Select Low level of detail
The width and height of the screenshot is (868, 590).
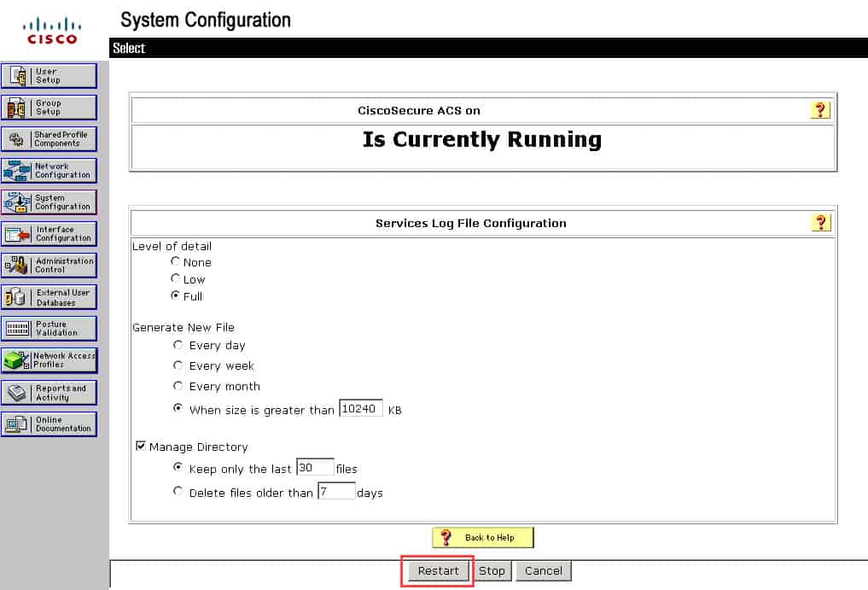click(176, 279)
